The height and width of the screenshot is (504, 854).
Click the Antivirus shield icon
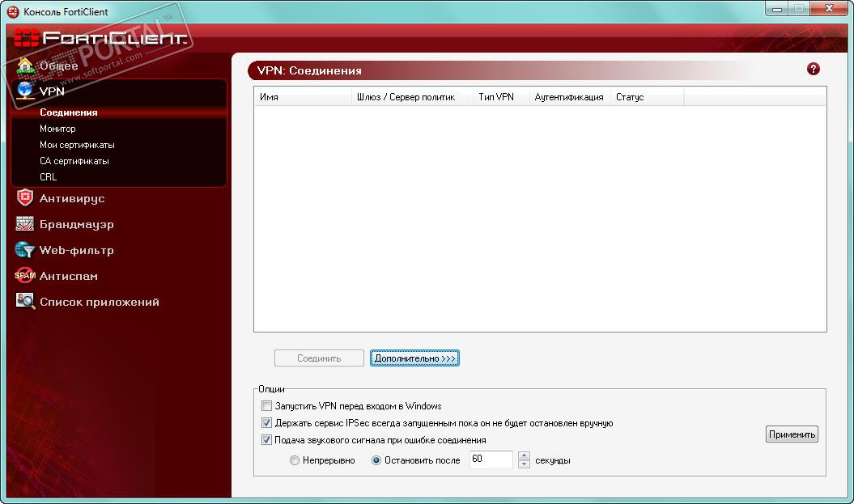tap(25, 198)
